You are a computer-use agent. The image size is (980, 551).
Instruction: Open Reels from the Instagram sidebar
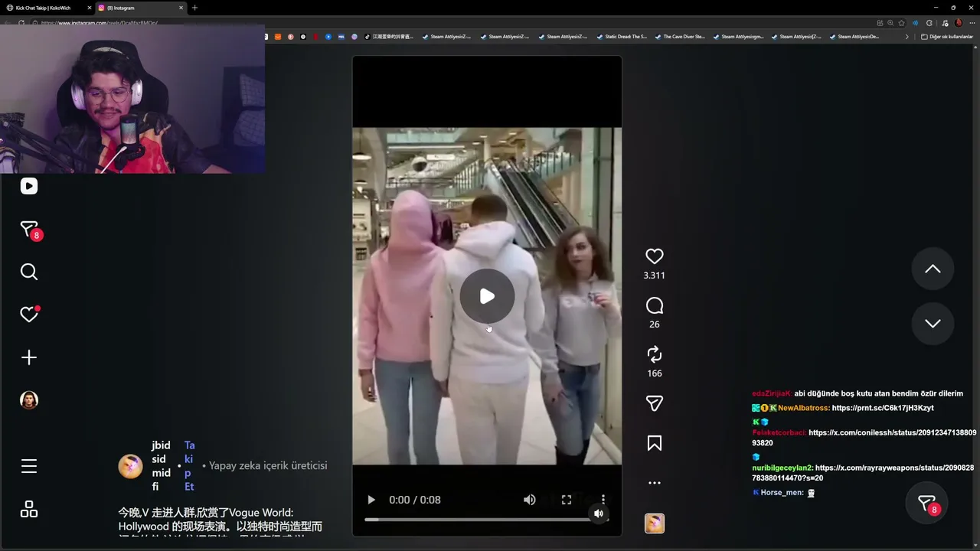[29, 186]
